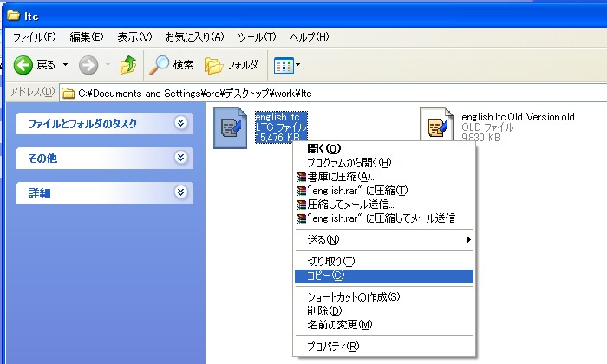Choose 書庫に圧縮(A)... in context menu
The image size is (607, 364).
[x=384, y=177]
